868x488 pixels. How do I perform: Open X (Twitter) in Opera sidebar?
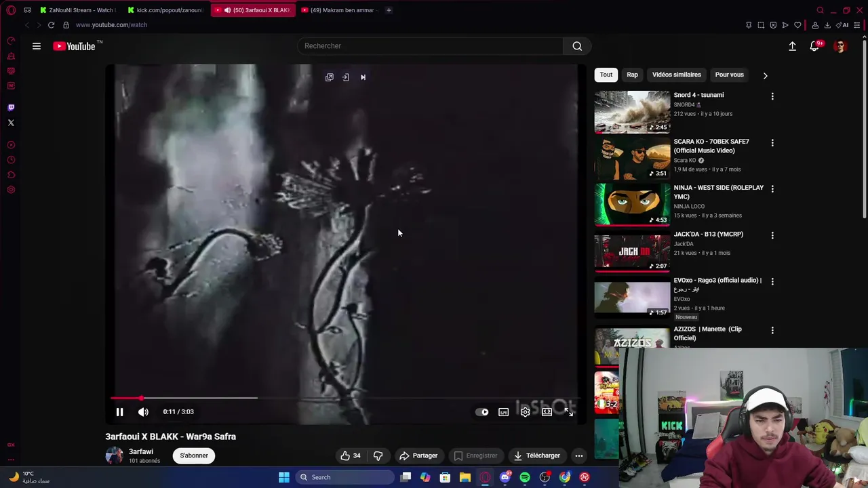tap(11, 123)
